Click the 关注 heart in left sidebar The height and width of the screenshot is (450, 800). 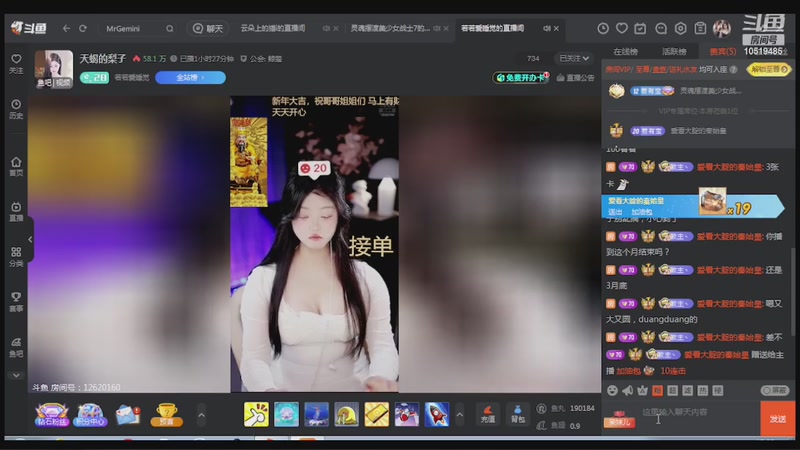click(16, 64)
